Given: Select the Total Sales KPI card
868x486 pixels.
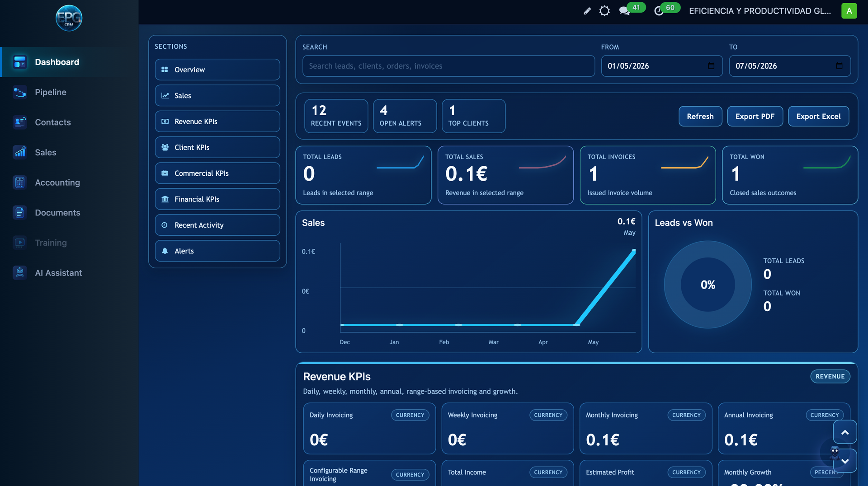Looking at the screenshot, I should click(505, 175).
